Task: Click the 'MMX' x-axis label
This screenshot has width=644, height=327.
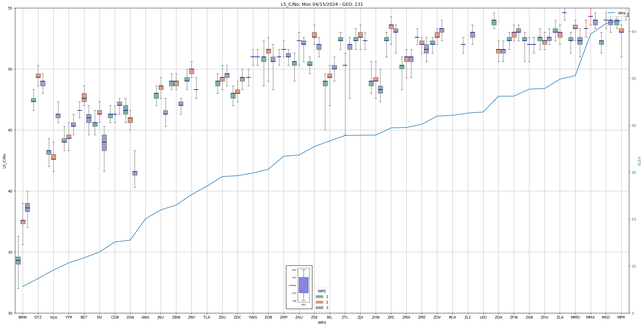Action: pyautogui.click(x=590, y=317)
